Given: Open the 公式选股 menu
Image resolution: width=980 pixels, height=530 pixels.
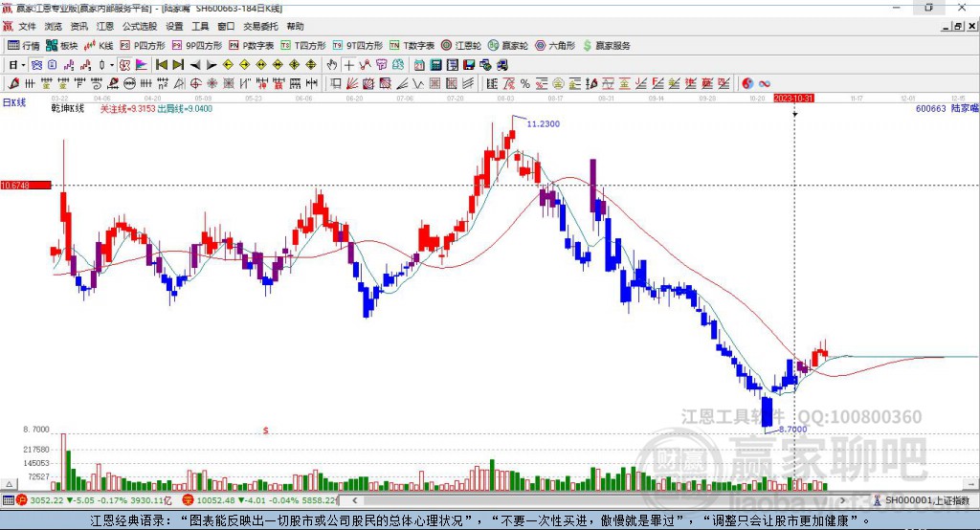Looking at the screenshot, I should click(140, 26).
